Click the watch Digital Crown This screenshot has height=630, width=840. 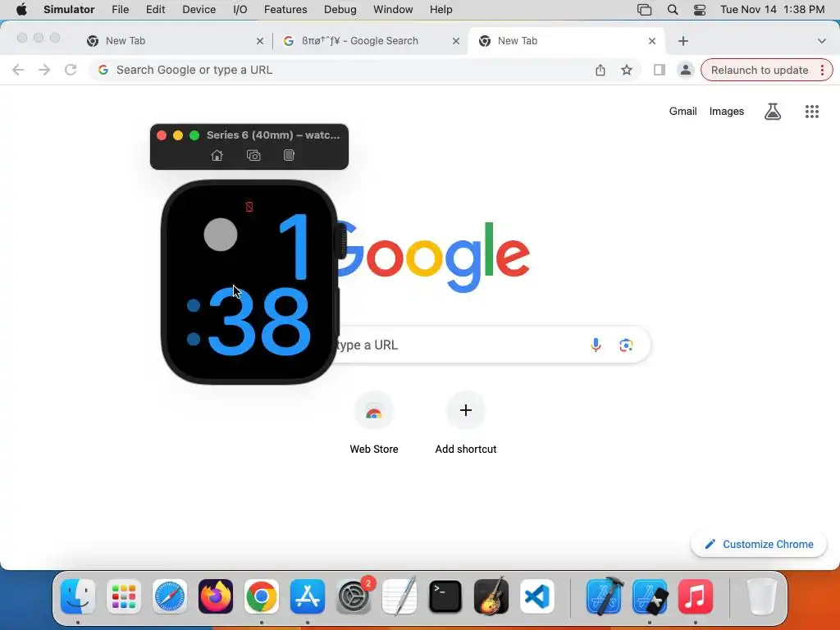[341, 241]
